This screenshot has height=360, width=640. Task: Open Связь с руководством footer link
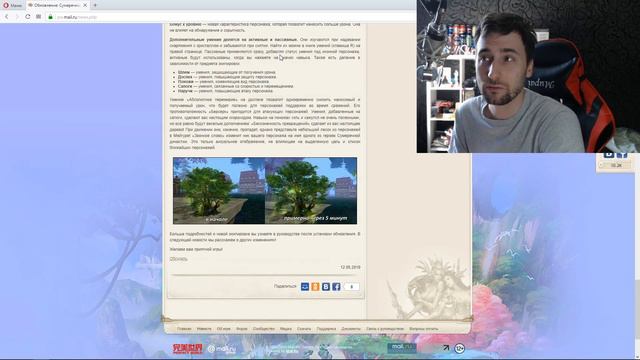click(x=385, y=329)
